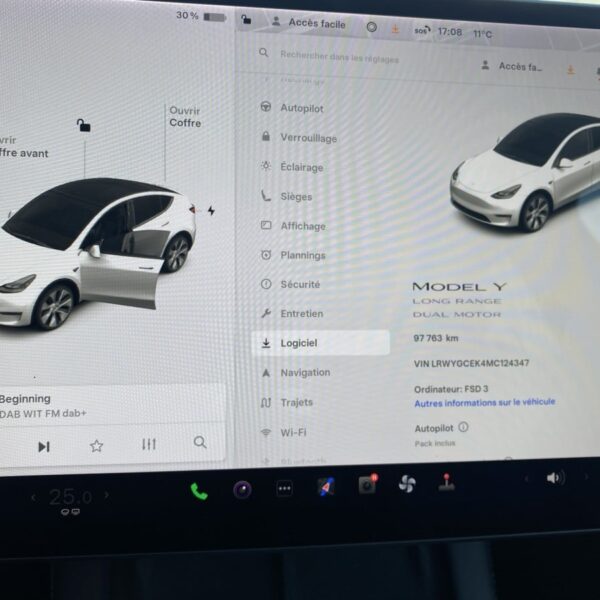
Task: Click the orange download icon in the settings header
Action: click(570, 70)
